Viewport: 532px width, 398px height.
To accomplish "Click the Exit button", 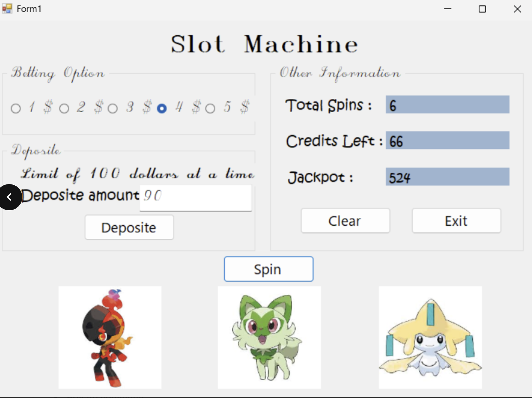I will coord(456,221).
